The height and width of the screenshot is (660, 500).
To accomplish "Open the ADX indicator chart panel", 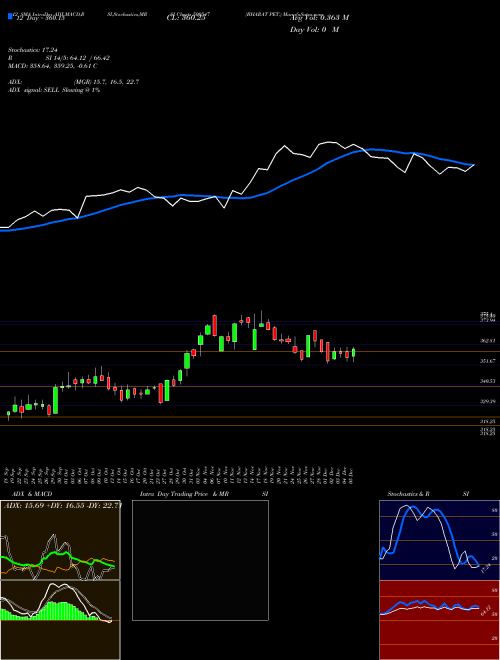I will click(x=60, y=540).
